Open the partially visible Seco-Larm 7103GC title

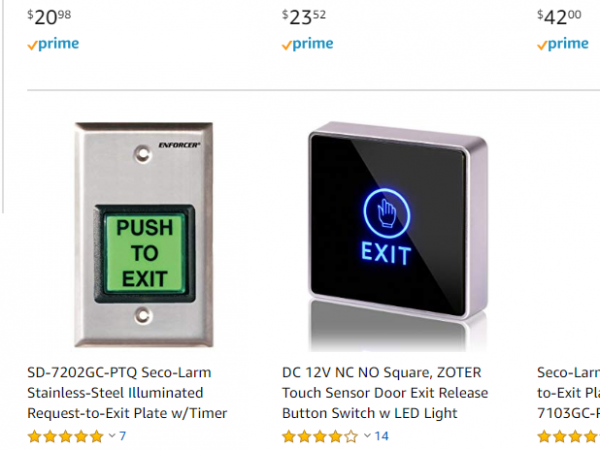[568, 393]
